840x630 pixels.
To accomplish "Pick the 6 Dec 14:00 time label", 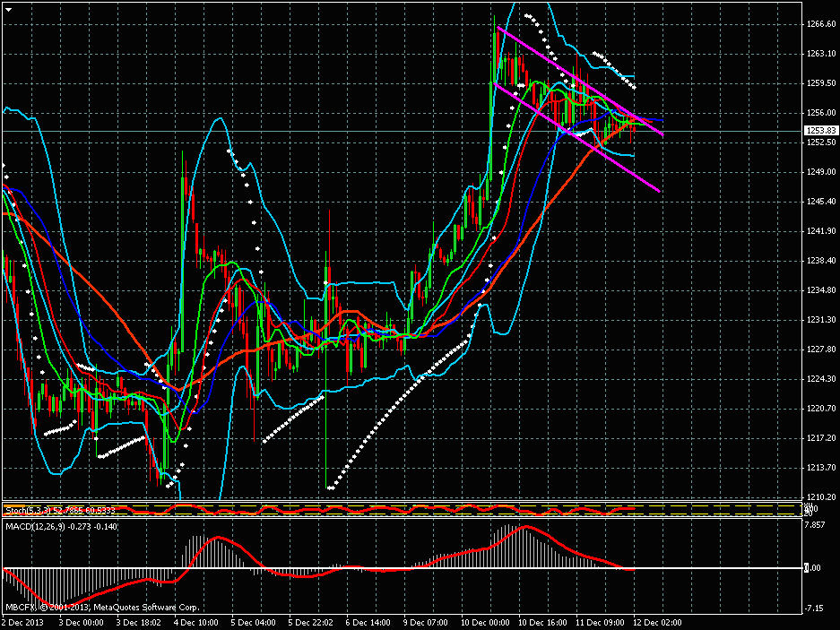I will coord(372,620).
